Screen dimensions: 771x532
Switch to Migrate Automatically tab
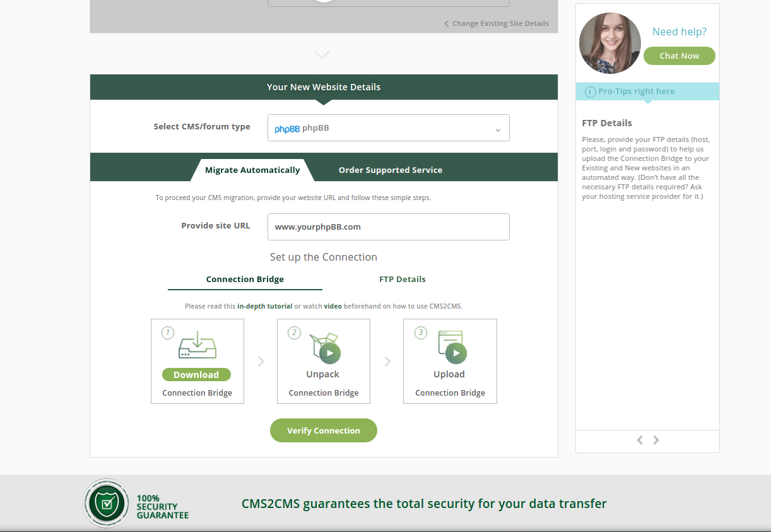(x=252, y=170)
